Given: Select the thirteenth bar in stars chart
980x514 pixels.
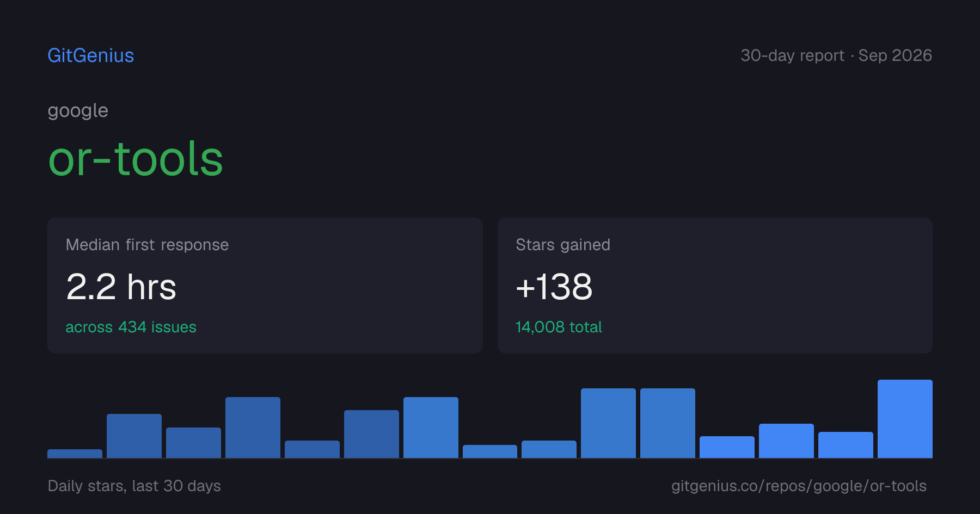Looking at the screenshot, I should 786,441.
